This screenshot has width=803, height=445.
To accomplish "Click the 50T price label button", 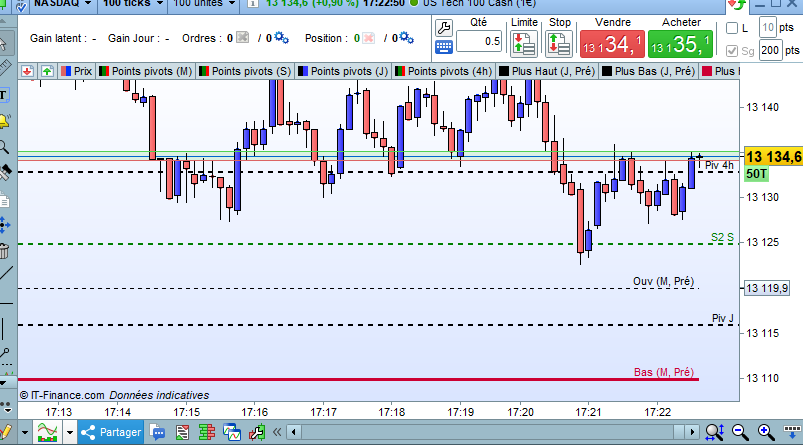I will 756,174.
